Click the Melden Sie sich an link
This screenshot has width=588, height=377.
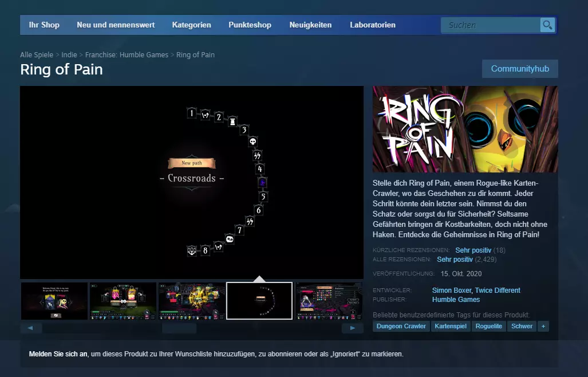click(58, 354)
